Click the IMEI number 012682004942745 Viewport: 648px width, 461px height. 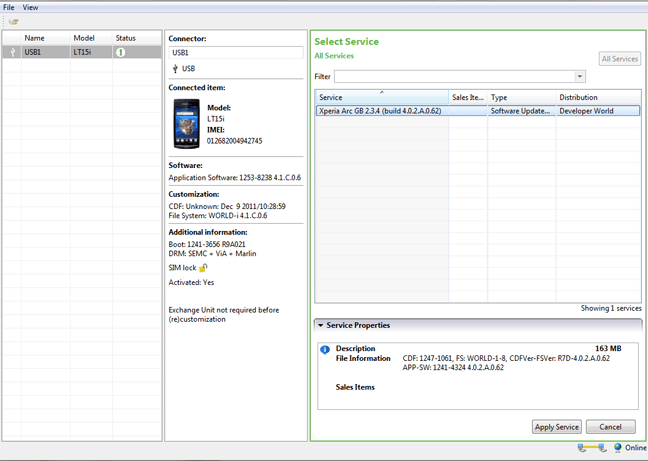tap(234, 141)
